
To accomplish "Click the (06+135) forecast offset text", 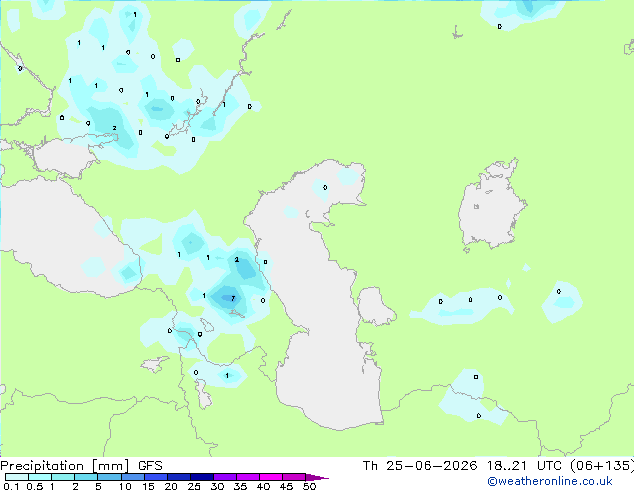I will [x=602, y=466].
